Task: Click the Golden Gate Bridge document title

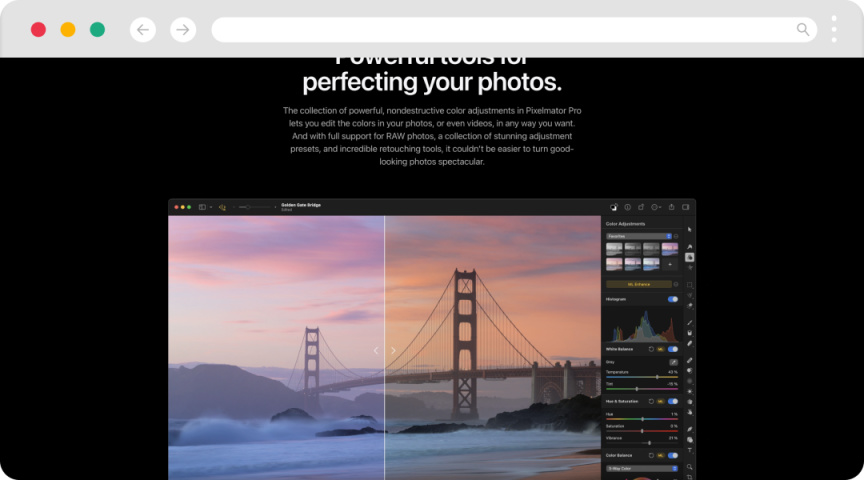Action: tap(301, 205)
